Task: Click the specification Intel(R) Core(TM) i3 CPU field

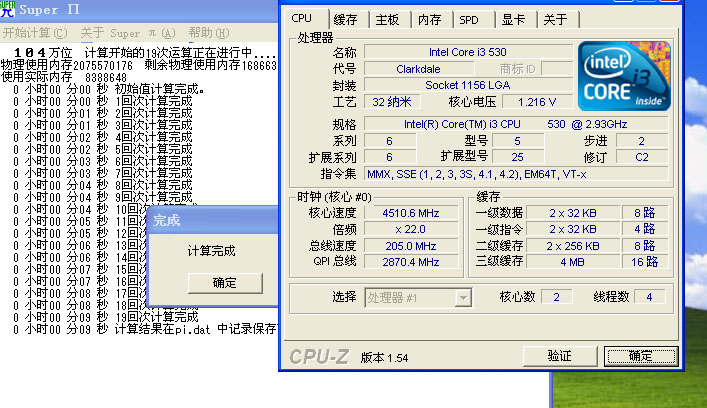Action: point(515,124)
